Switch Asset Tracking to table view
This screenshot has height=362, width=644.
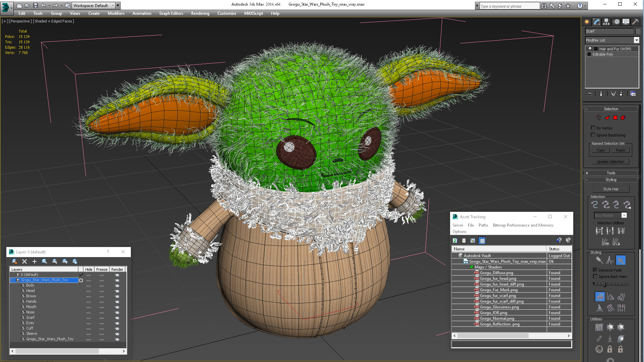tap(482, 241)
